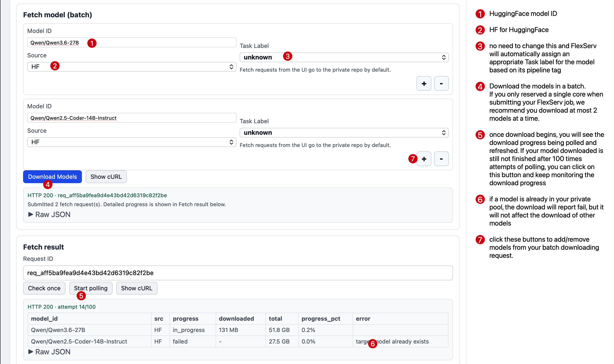Add a model row after Qwen2.5-Coder-14B-Instruct
This screenshot has height=364, width=614.
(424, 159)
